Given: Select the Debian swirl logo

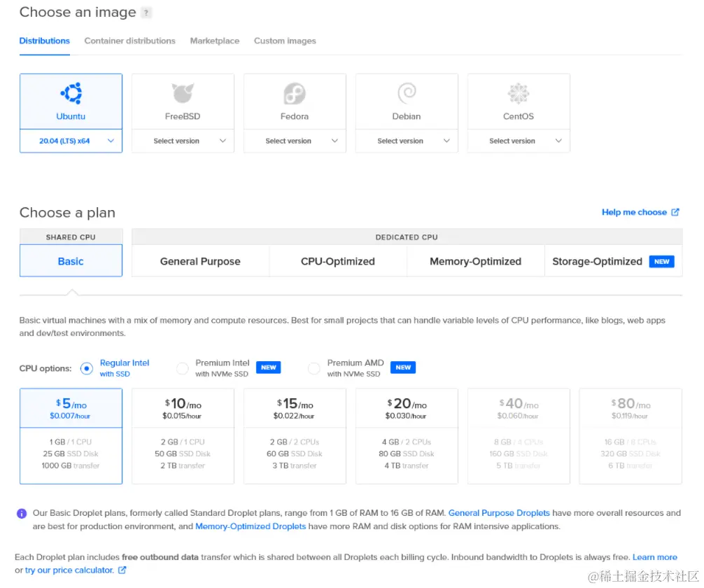Looking at the screenshot, I should pos(407,93).
